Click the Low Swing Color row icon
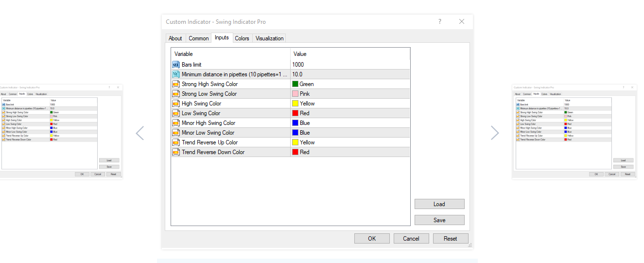 [x=176, y=113]
